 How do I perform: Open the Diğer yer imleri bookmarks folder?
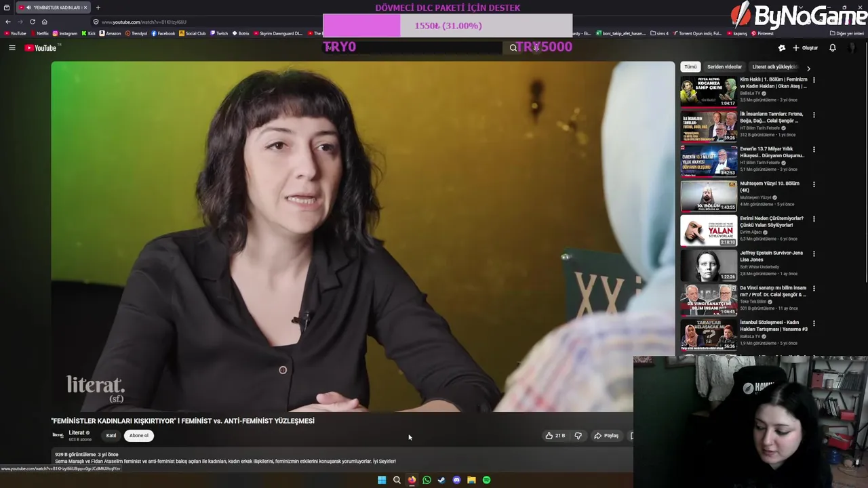click(846, 33)
